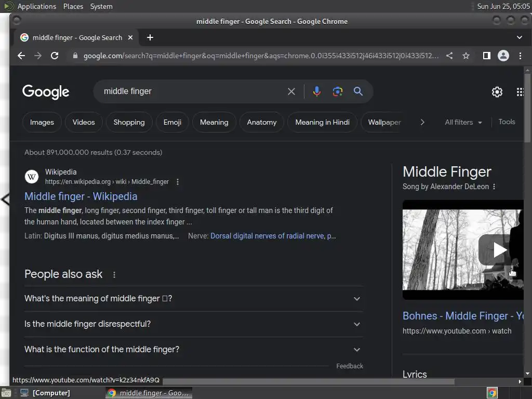Open the Google apps grid

point(520,92)
